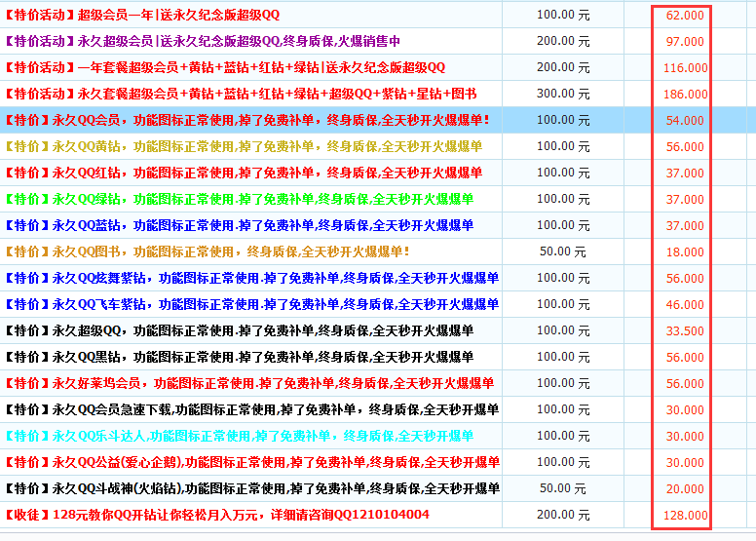Open the 永久QQ炫舞紫钻 listing
The image size is (756, 541).
click(252, 278)
